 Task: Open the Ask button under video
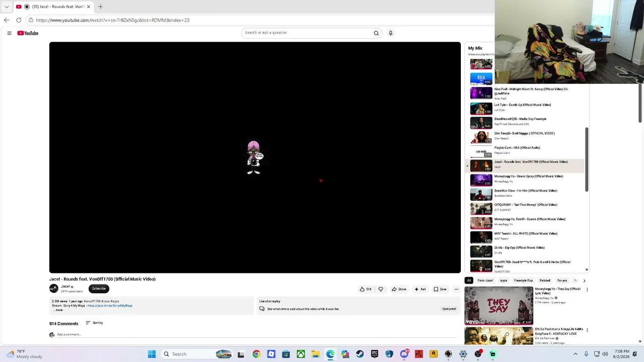click(x=420, y=289)
